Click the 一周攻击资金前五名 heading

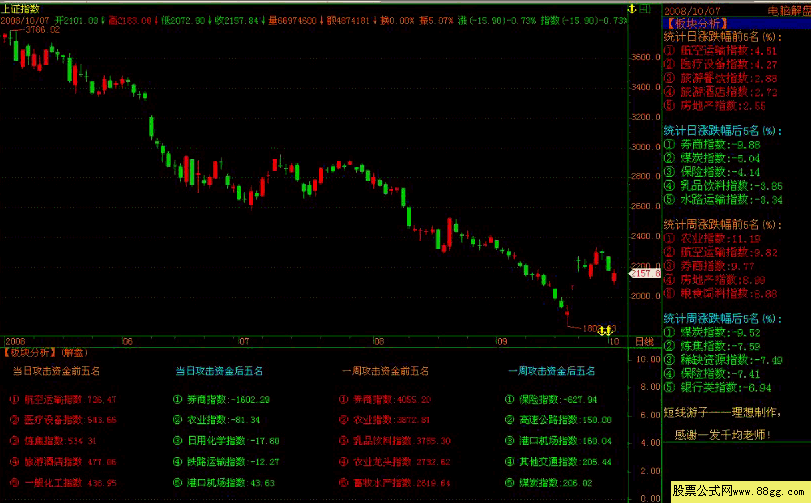[x=385, y=371]
